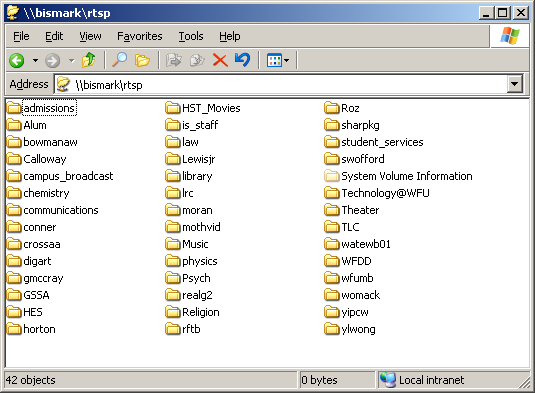Image resolution: width=535 pixels, height=393 pixels.
Task: Click the blue Undo arrow icon
Action: [243, 60]
